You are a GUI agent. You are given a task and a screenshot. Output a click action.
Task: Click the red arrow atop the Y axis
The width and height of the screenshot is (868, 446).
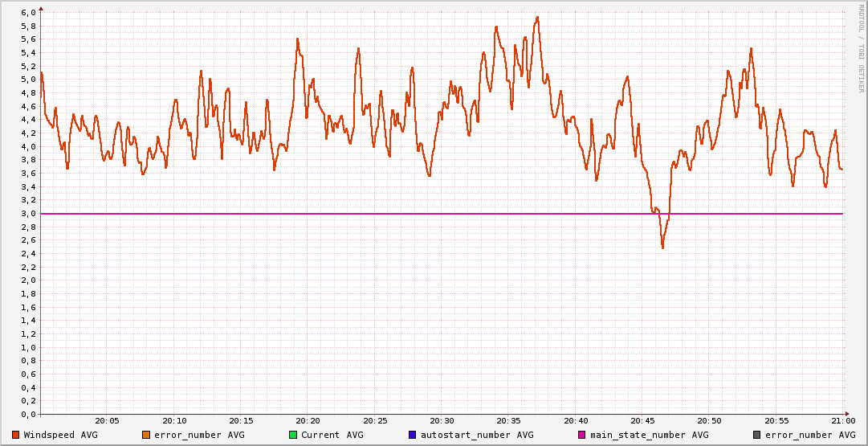tap(41, 8)
